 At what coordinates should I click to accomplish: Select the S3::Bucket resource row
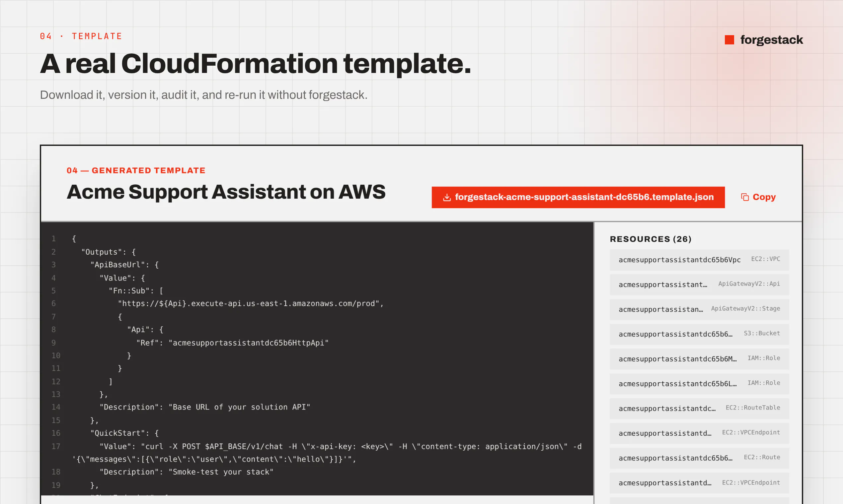699,334
